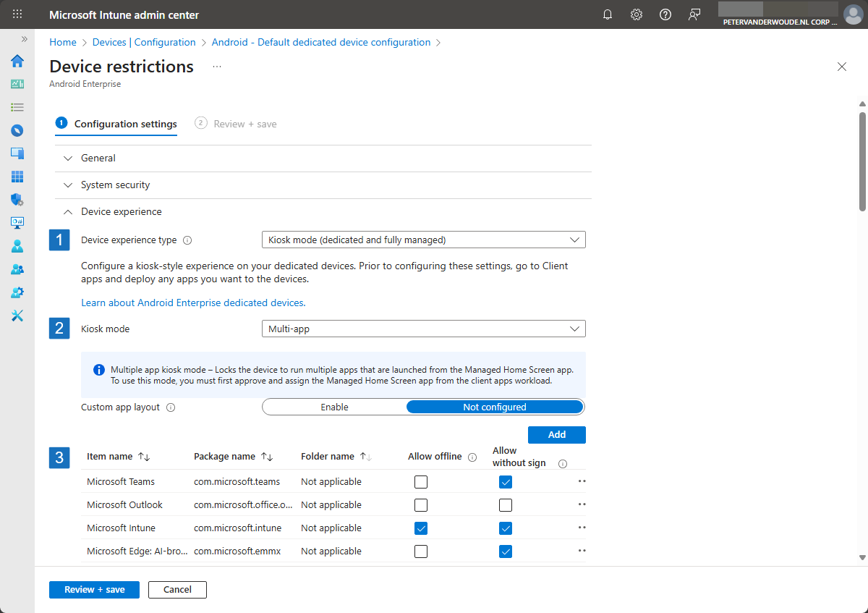Open Devices in the sidebar

(x=17, y=153)
